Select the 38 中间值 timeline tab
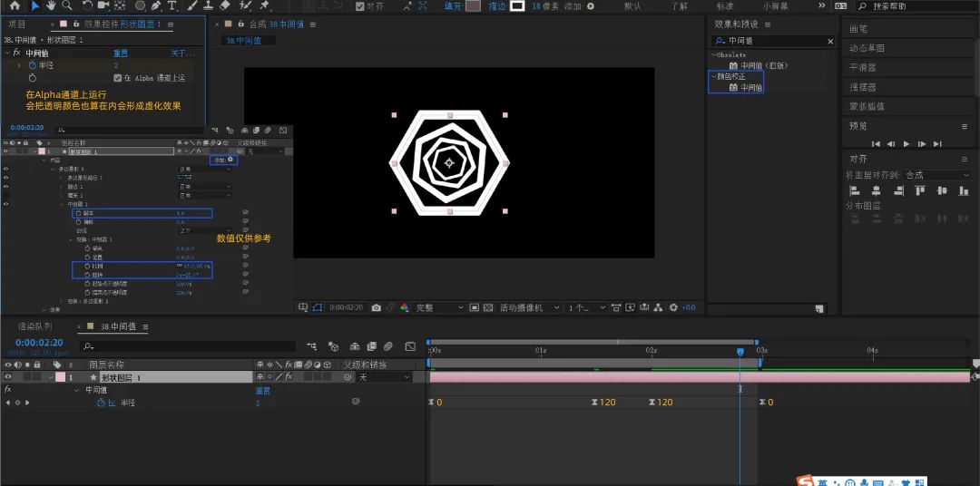This screenshot has height=486, width=980. 119,326
